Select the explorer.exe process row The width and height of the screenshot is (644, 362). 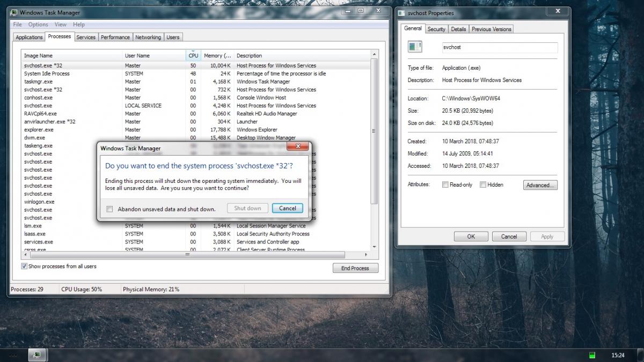(196, 130)
